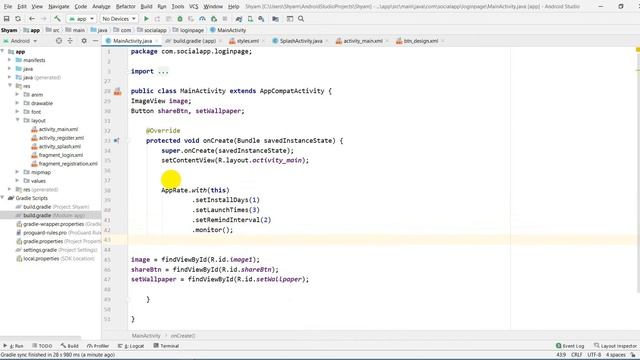The width and height of the screenshot is (640, 360).
Task: Navigate back with the left arrow icon
Action: (x=32, y=19)
